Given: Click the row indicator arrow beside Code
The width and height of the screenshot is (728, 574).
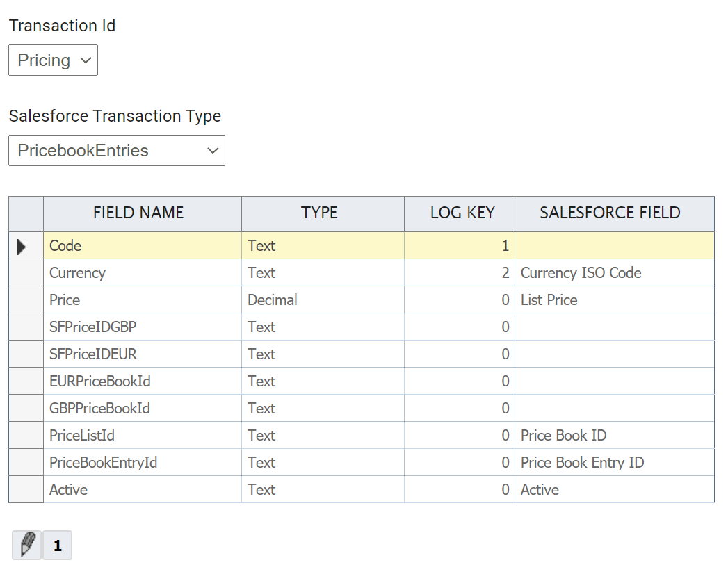Looking at the screenshot, I should click(22, 246).
